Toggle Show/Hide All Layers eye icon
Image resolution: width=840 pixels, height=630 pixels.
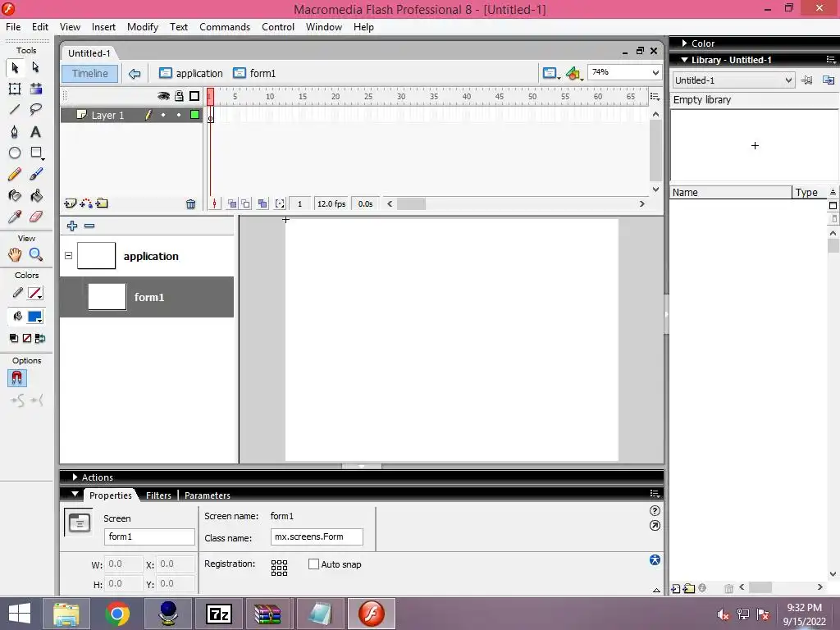click(x=163, y=97)
